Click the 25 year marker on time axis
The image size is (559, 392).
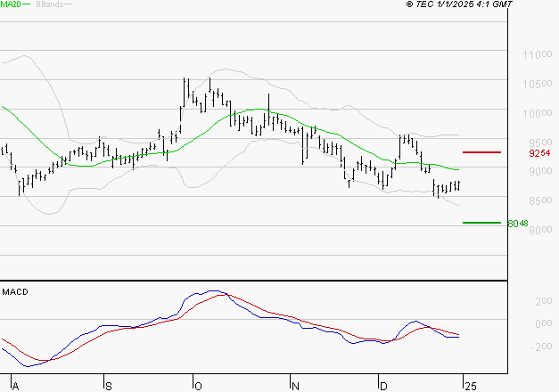click(x=471, y=387)
